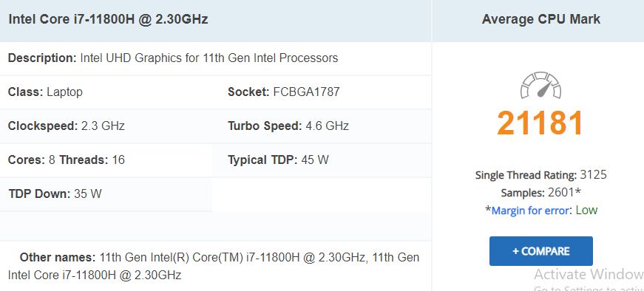Image resolution: width=644 pixels, height=291 pixels.
Task: Click the Socket FCBGA1787 field
Action: pos(284,92)
